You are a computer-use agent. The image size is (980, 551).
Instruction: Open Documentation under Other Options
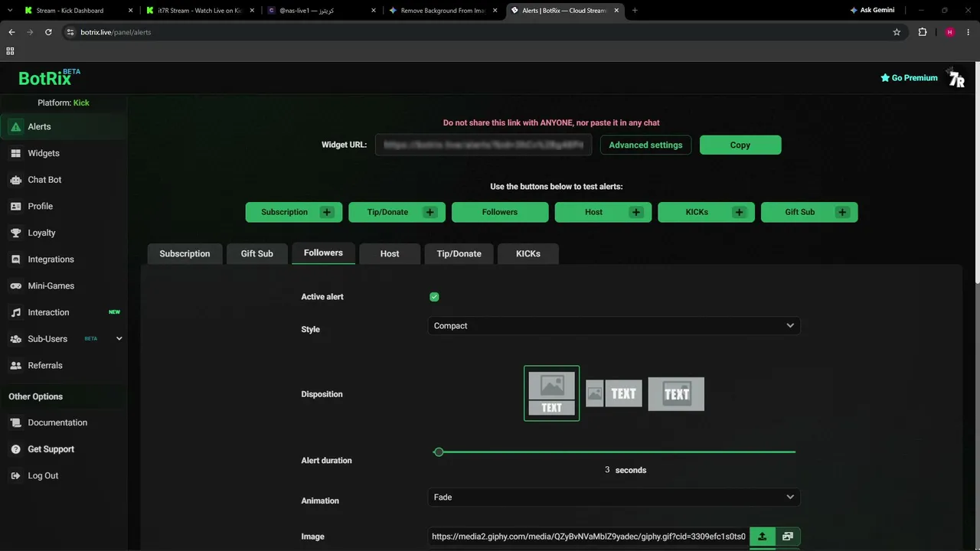[x=64, y=422]
